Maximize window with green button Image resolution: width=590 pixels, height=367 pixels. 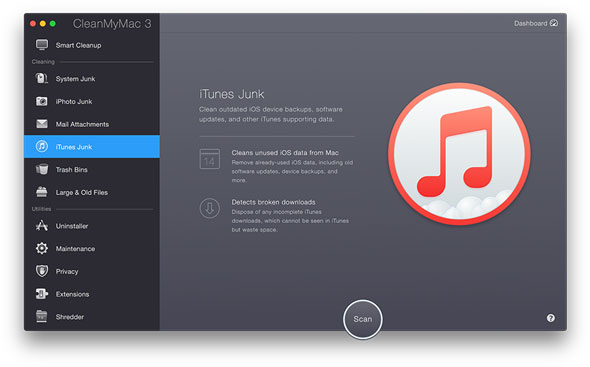click(53, 24)
